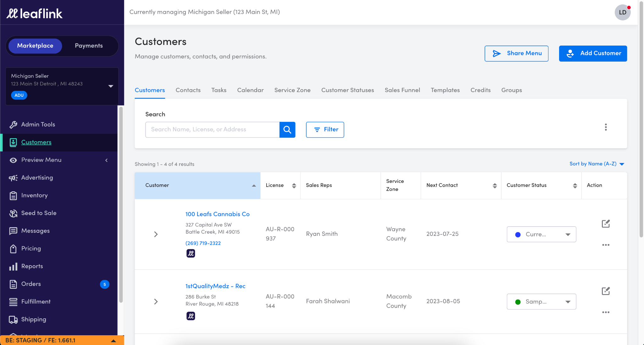The width and height of the screenshot is (644, 345).
Task: Open the Calendar tab
Action: [250, 90]
